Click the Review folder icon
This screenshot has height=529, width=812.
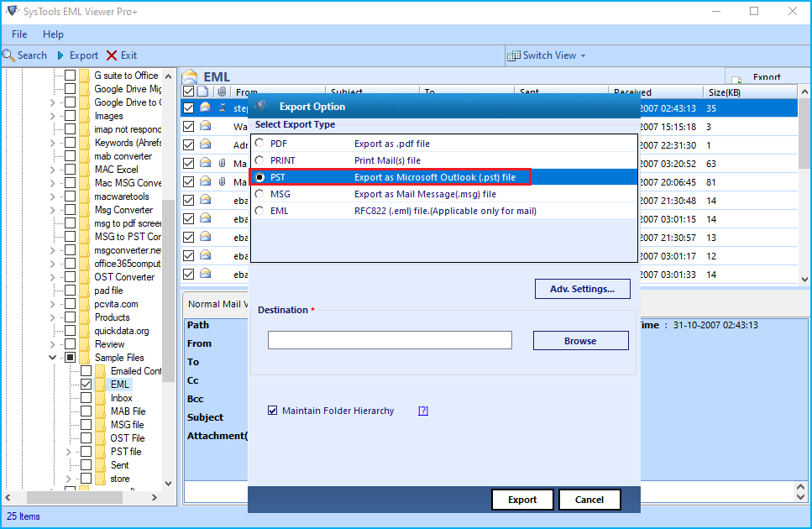pyautogui.click(x=85, y=344)
